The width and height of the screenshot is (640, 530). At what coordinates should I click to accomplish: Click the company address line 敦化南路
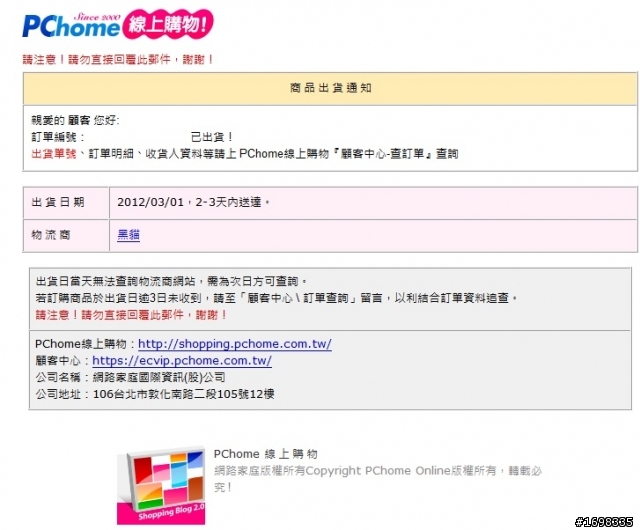155,394
